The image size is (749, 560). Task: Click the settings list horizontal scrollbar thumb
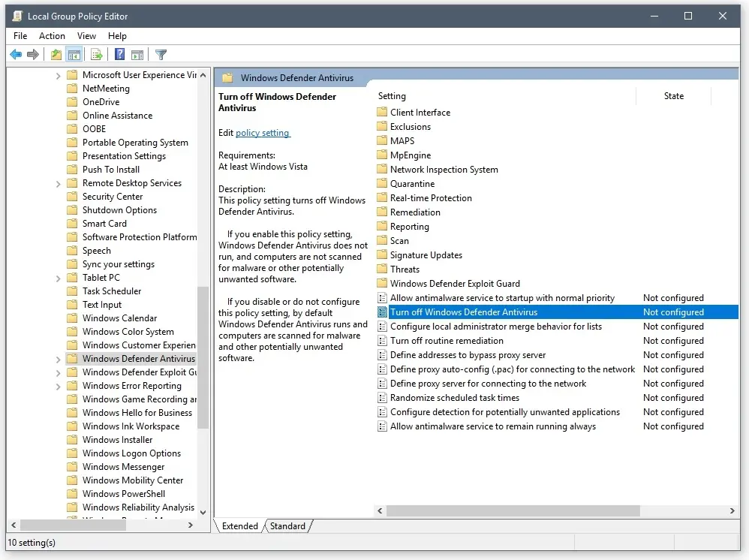[513, 510]
